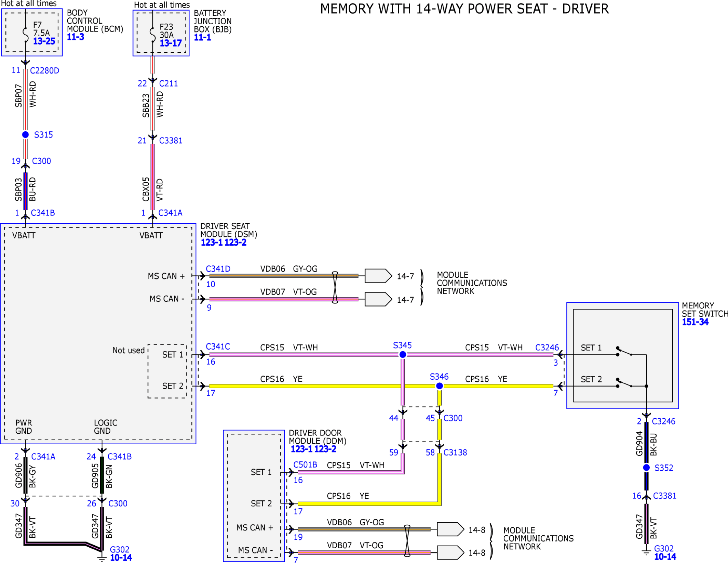This screenshot has height=563, width=728.
Task: Select C3381 label at pin 16
Action: (x=665, y=496)
